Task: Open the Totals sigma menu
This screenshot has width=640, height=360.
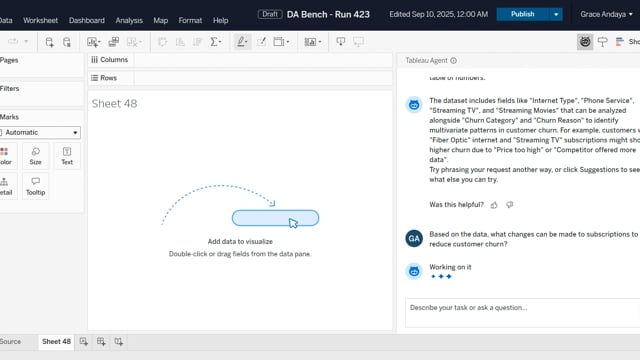Action: tap(216, 42)
